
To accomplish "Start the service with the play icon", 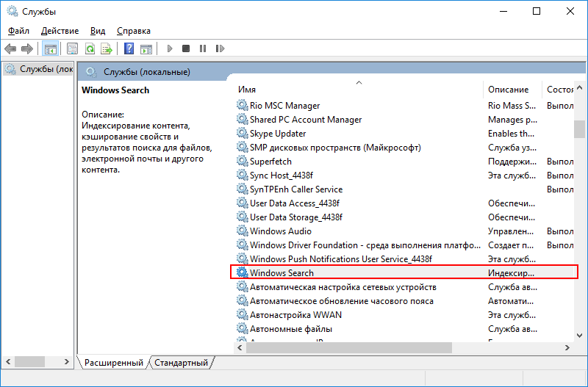I will pos(170,48).
